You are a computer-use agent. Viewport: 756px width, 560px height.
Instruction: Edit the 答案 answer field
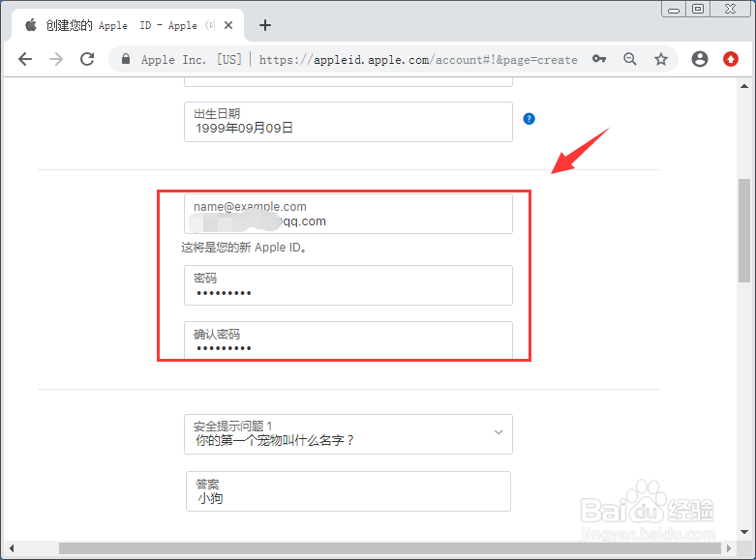click(348, 491)
